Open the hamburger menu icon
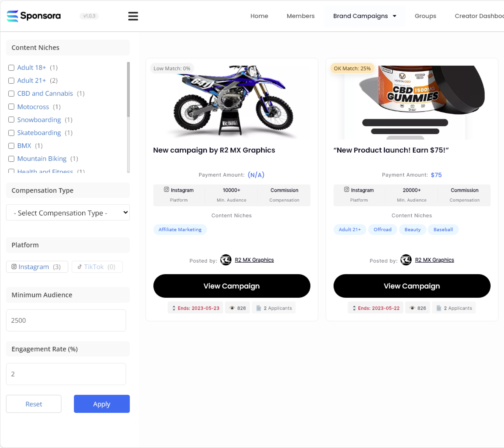Image resolution: width=504 pixels, height=448 pixels. point(133,16)
